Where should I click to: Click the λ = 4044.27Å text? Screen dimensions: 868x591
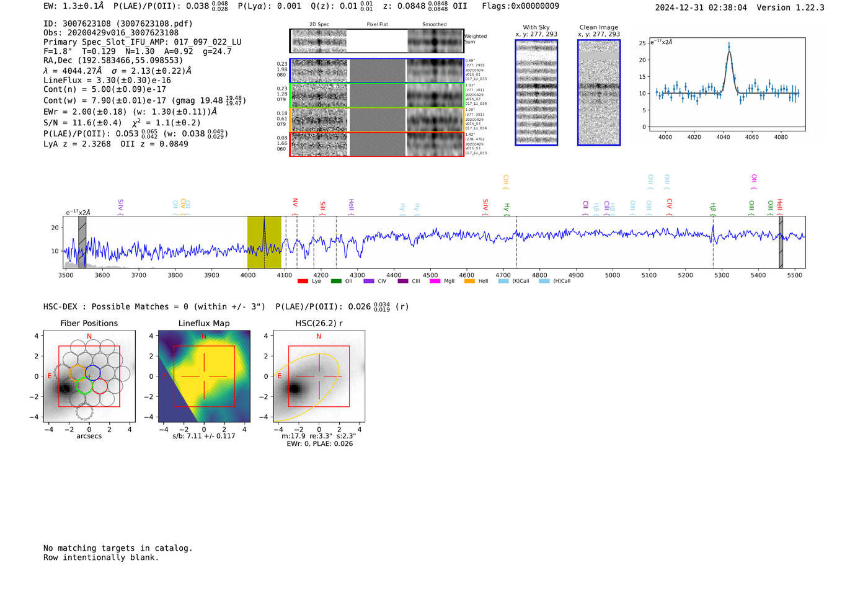(73, 71)
